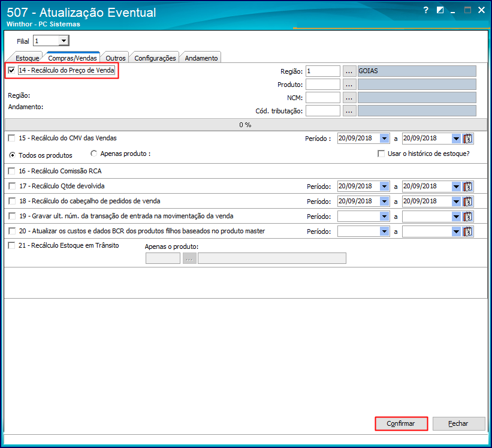Open calendar icon for item 19 period
Screen dimensions: 492x448
click(x=467, y=217)
